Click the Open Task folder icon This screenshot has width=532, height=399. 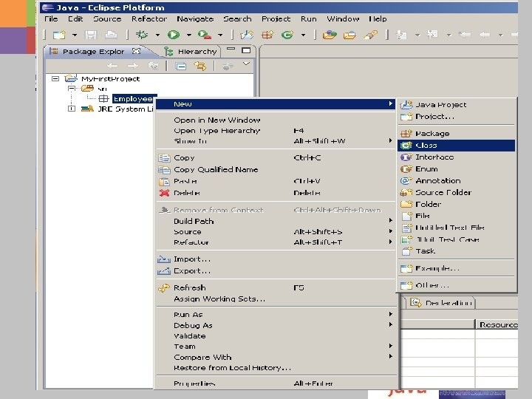(349, 35)
